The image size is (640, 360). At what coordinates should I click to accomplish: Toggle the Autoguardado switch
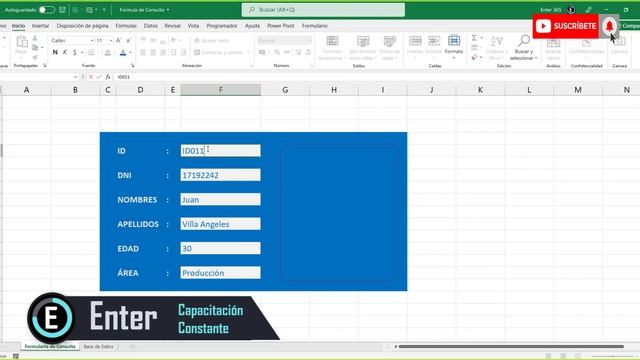(x=47, y=9)
